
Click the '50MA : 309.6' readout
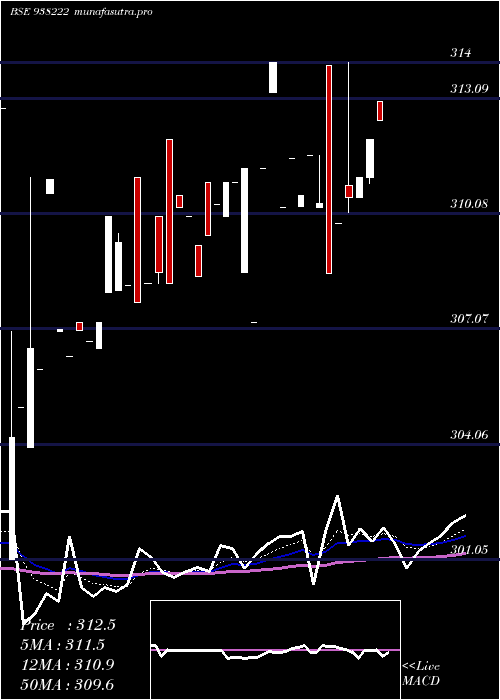pyautogui.click(x=67, y=684)
